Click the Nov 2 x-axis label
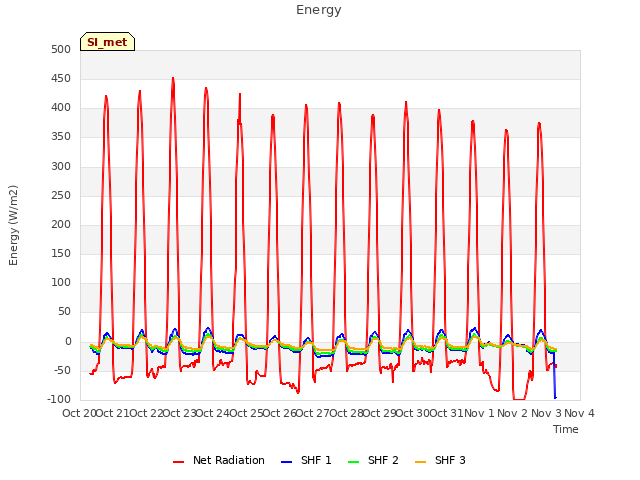 [x=513, y=413]
